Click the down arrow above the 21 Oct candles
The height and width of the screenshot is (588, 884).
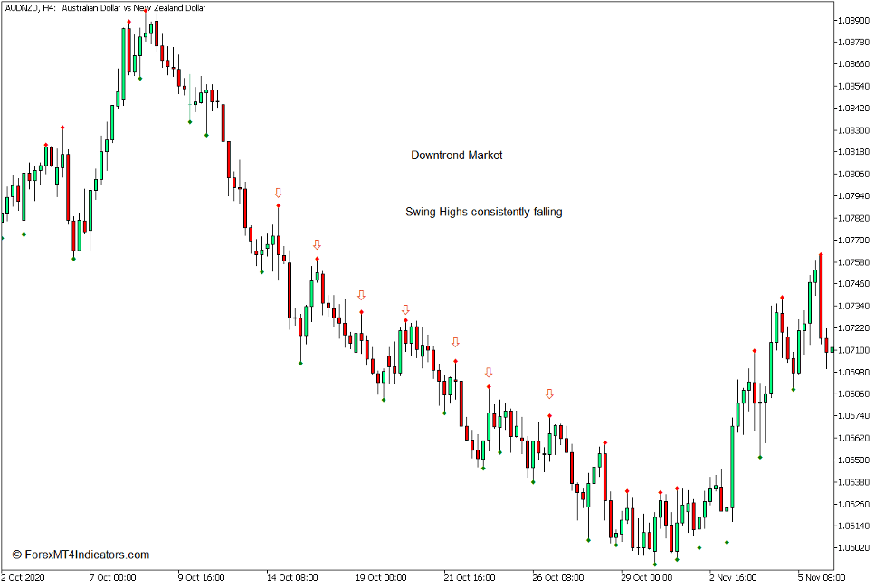click(453, 342)
